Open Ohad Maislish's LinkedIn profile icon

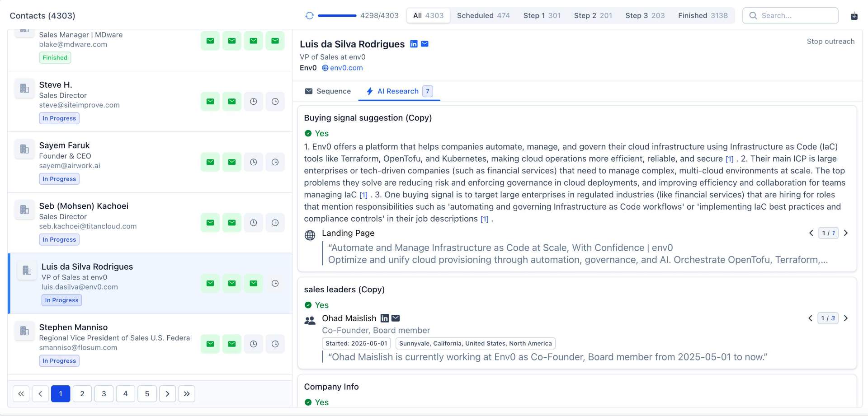point(385,318)
